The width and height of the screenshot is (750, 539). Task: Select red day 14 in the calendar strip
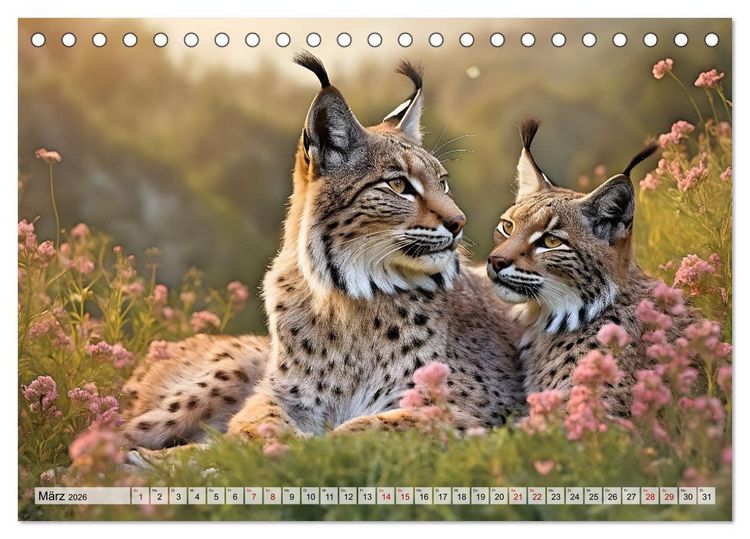386,496
